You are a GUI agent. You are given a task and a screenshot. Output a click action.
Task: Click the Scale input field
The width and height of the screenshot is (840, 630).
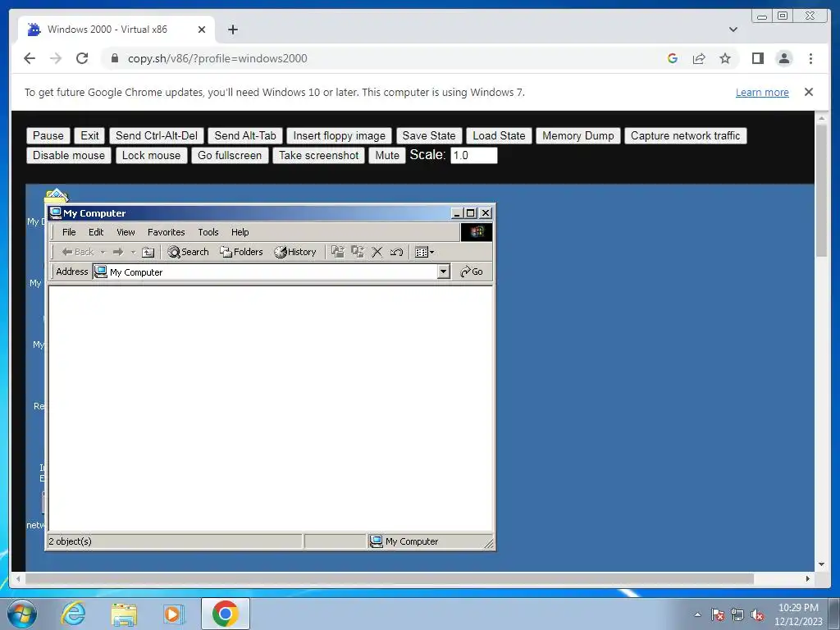(x=473, y=155)
